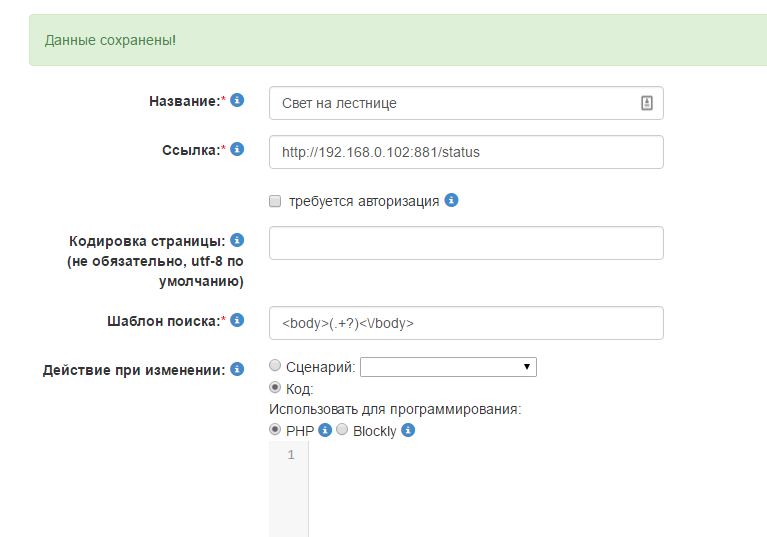Select the Код radio button
Screen dimensions: 767x537
pyautogui.click(x=276, y=388)
